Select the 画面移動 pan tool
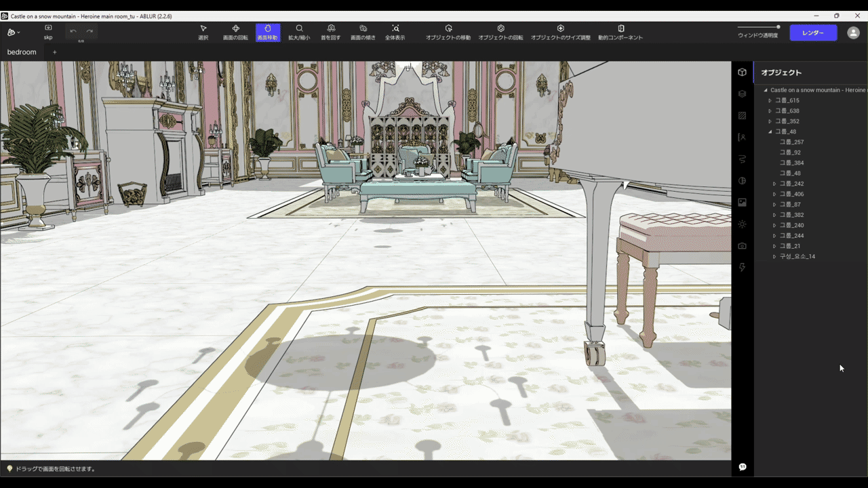 267,33
